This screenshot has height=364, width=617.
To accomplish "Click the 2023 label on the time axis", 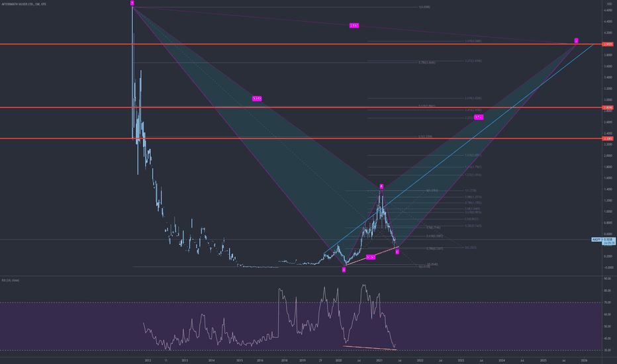I will 461,361.
